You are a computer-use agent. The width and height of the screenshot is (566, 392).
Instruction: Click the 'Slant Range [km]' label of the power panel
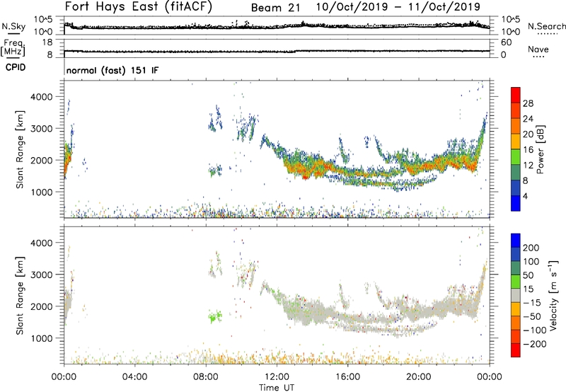(x=20, y=149)
